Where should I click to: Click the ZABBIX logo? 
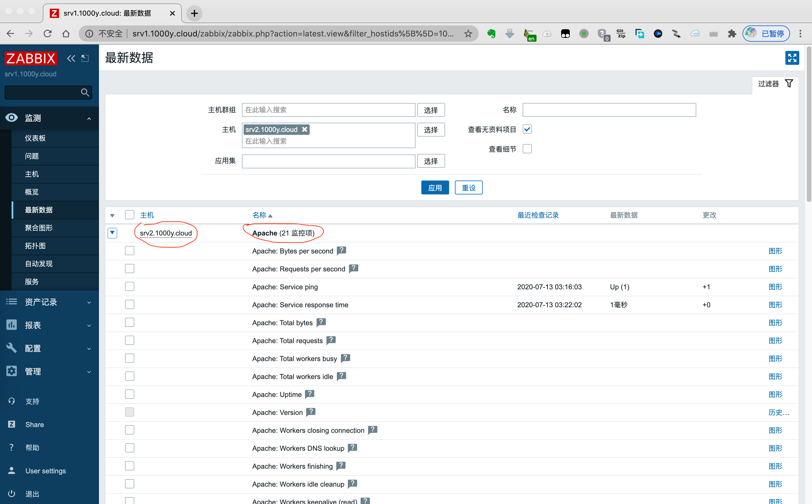coord(31,58)
